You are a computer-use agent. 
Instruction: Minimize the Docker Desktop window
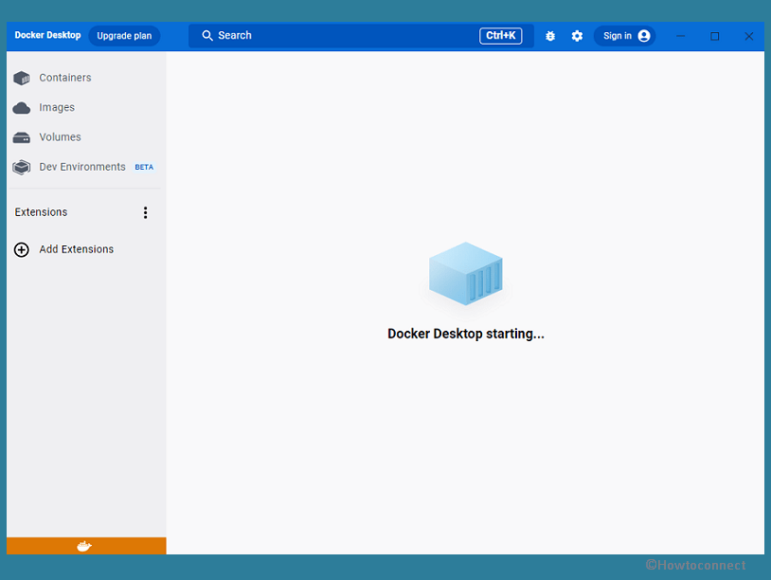(681, 36)
